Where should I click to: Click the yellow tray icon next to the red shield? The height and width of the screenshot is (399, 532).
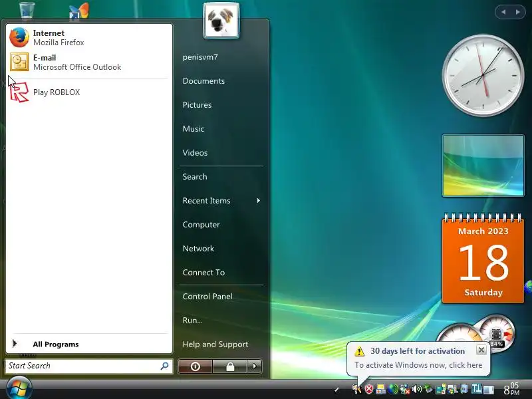click(x=380, y=389)
